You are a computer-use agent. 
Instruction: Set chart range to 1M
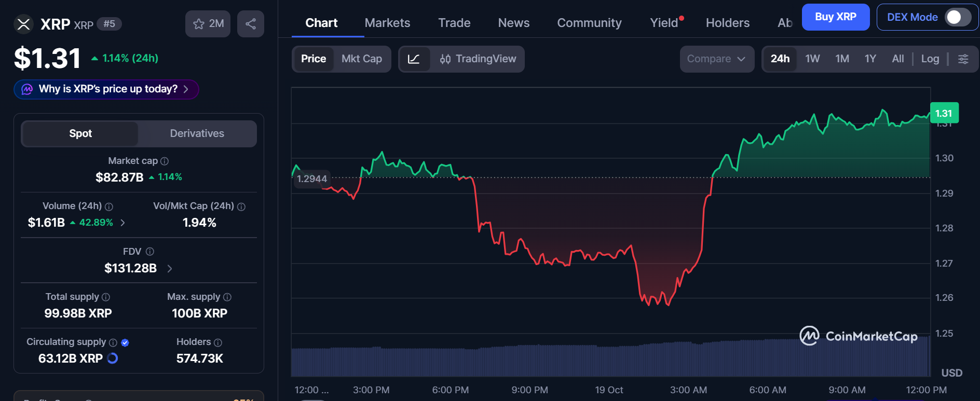pyautogui.click(x=842, y=59)
